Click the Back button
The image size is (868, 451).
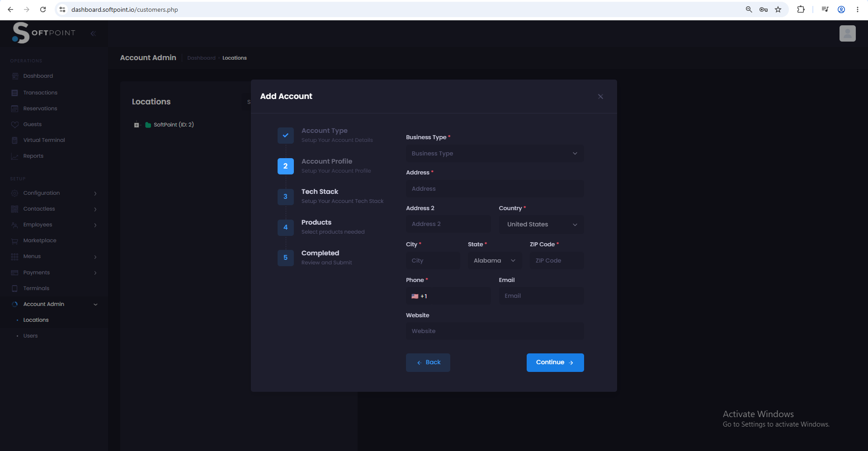pos(428,362)
